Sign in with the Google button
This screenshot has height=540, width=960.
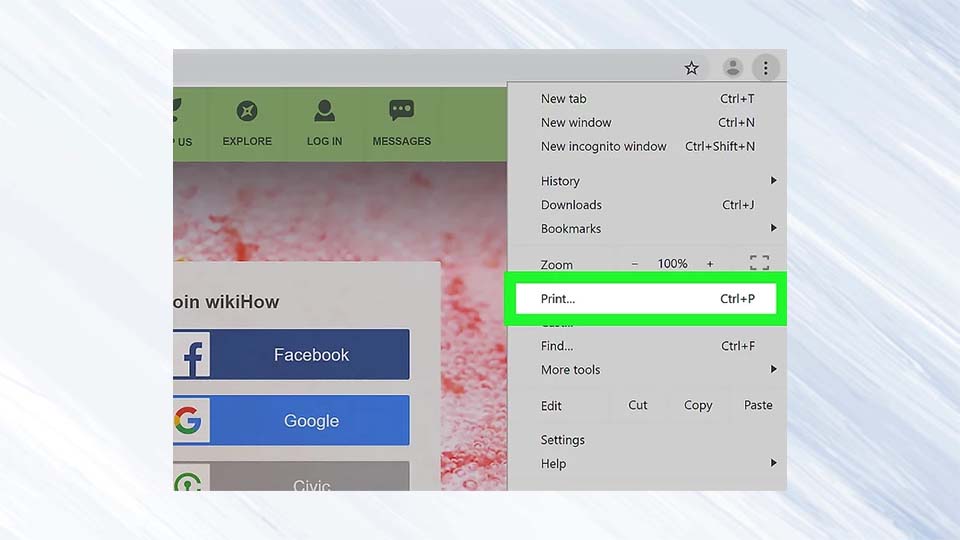coord(291,421)
